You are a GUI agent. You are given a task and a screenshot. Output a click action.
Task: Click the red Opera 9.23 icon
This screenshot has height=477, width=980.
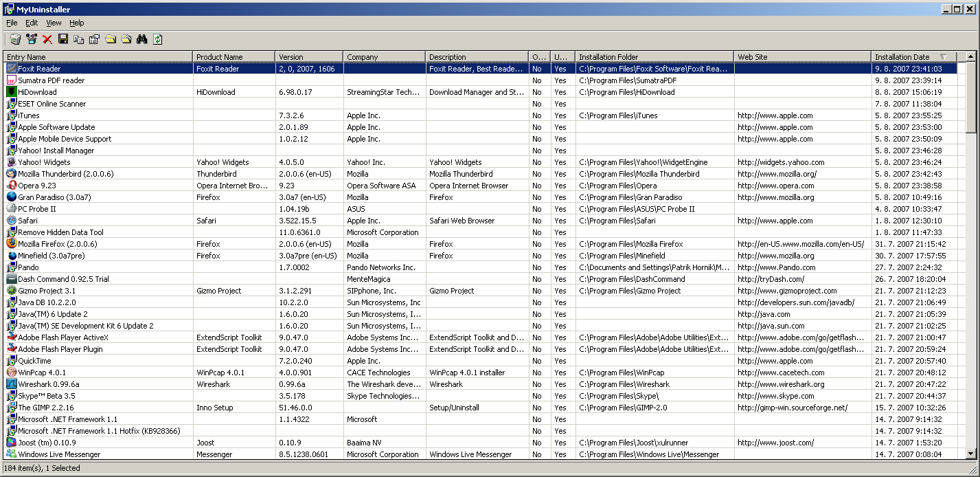pyautogui.click(x=12, y=186)
